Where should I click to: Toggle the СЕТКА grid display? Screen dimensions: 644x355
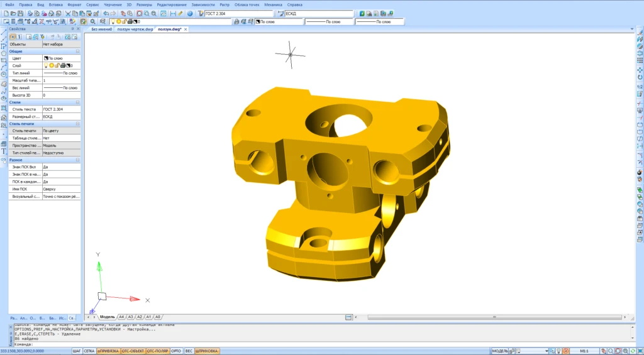pyautogui.click(x=89, y=351)
